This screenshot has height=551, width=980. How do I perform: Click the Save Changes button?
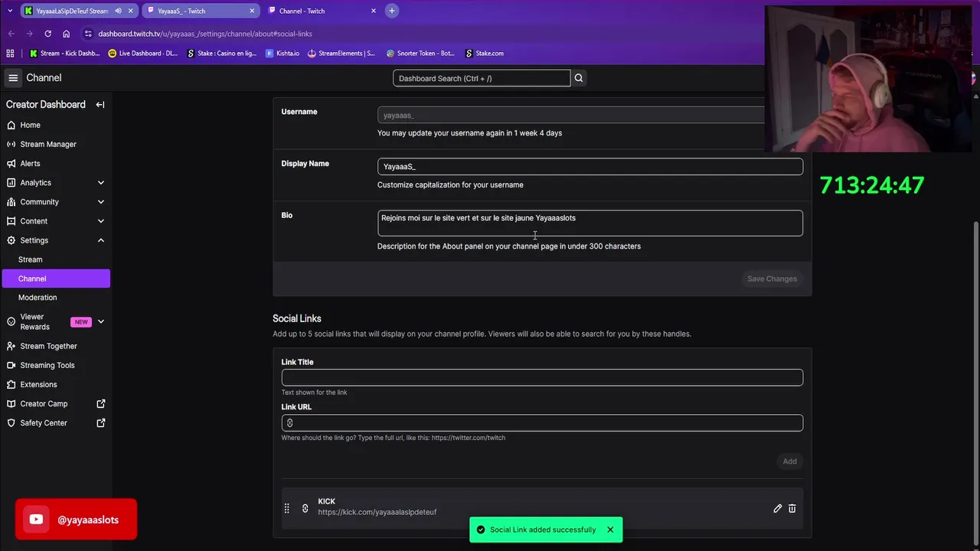pos(772,279)
